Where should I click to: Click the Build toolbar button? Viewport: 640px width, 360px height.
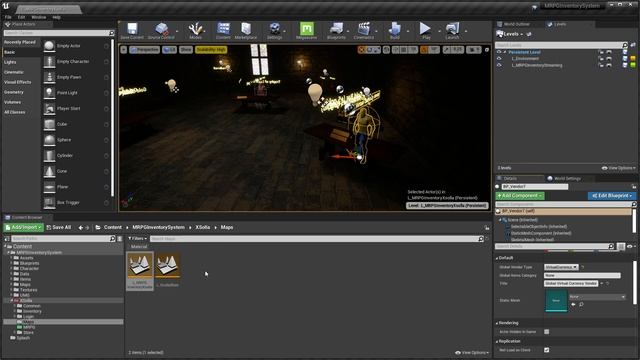[395, 31]
